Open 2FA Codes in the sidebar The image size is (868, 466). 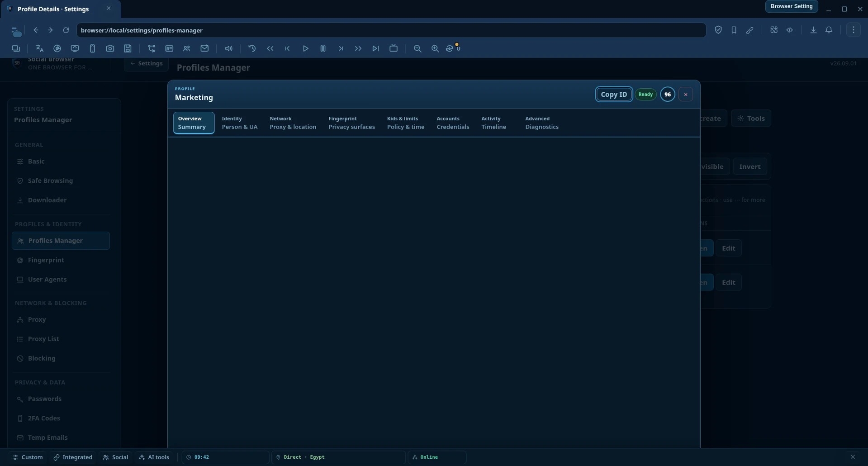(x=61, y=418)
